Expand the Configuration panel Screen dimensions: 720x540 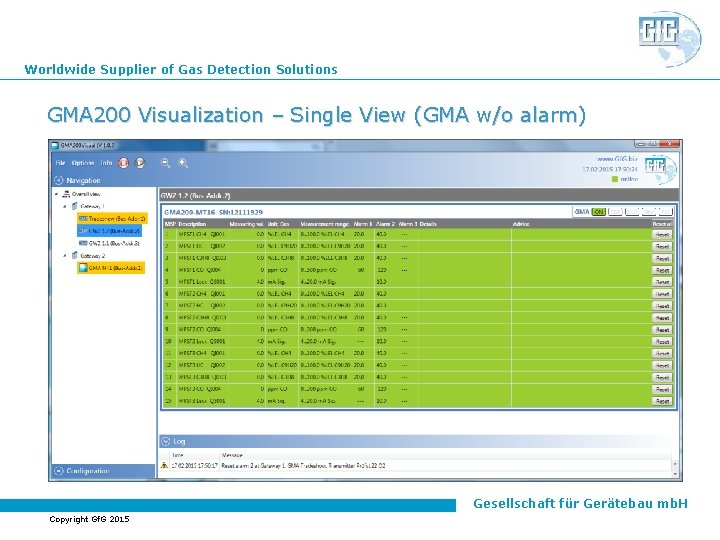coord(58,471)
